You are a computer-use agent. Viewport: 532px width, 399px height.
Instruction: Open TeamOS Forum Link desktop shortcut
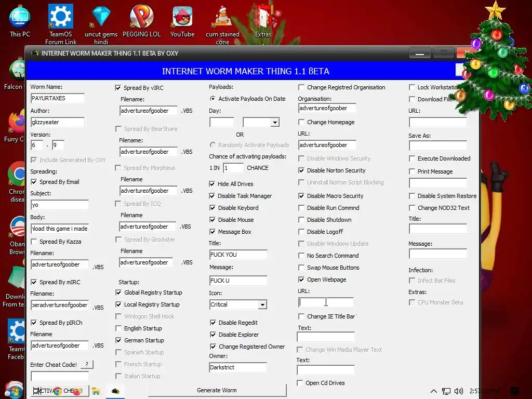pyautogui.click(x=61, y=24)
